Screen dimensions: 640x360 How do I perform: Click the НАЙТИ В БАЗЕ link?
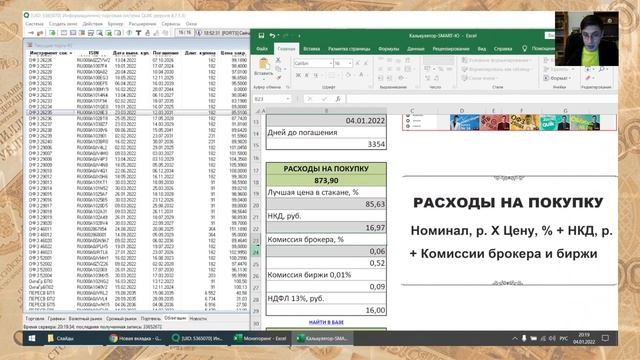pyautogui.click(x=326, y=322)
